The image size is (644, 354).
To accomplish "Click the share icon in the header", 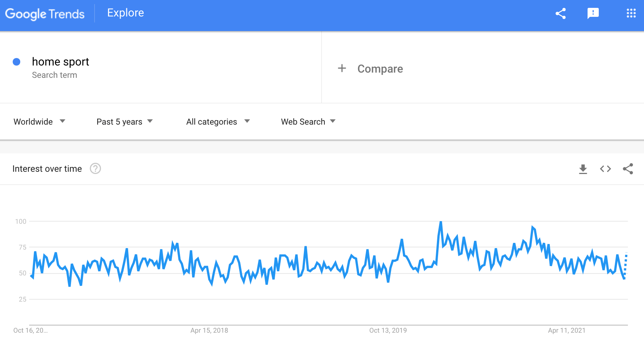I will pyautogui.click(x=561, y=13).
